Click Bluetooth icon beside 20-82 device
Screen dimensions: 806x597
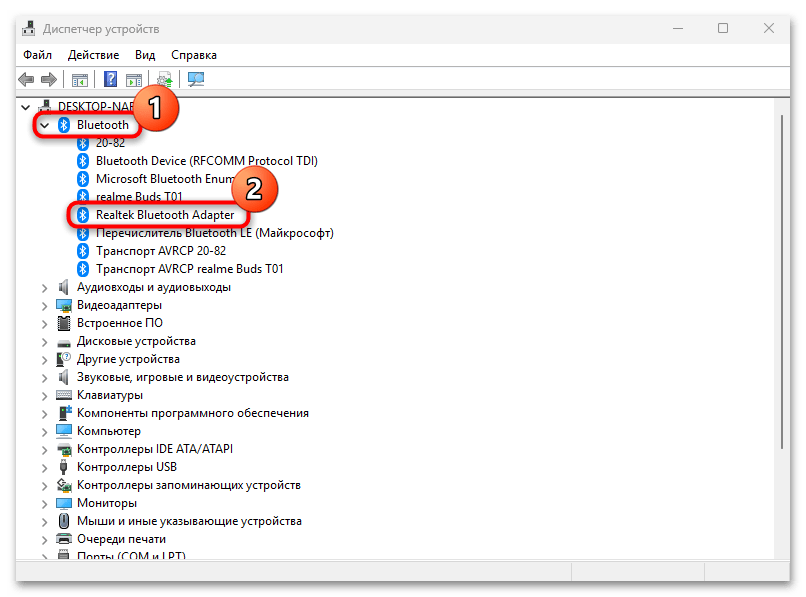[x=83, y=143]
